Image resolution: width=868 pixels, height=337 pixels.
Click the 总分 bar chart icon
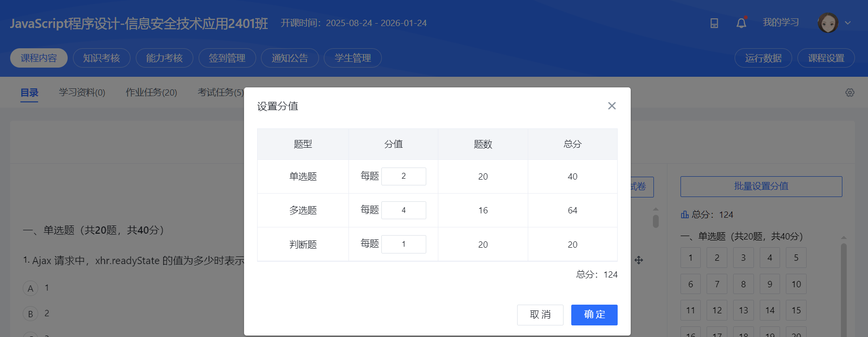(685, 214)
